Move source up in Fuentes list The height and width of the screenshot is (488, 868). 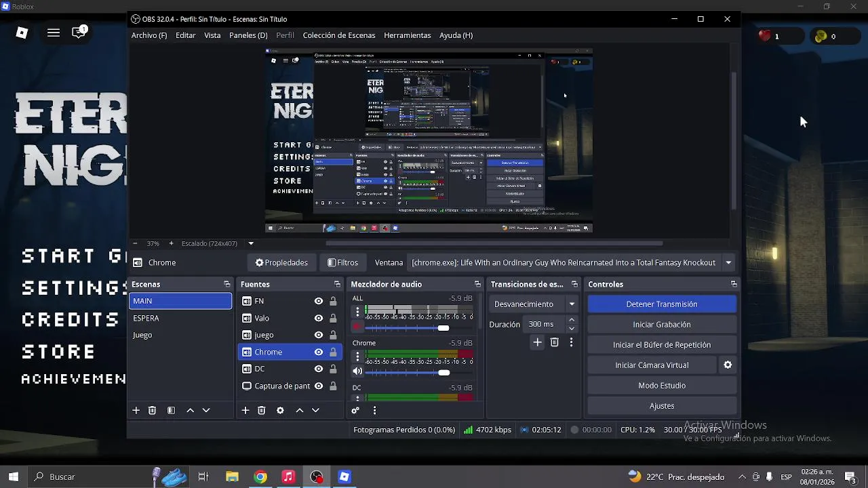(x=299, y=410)
